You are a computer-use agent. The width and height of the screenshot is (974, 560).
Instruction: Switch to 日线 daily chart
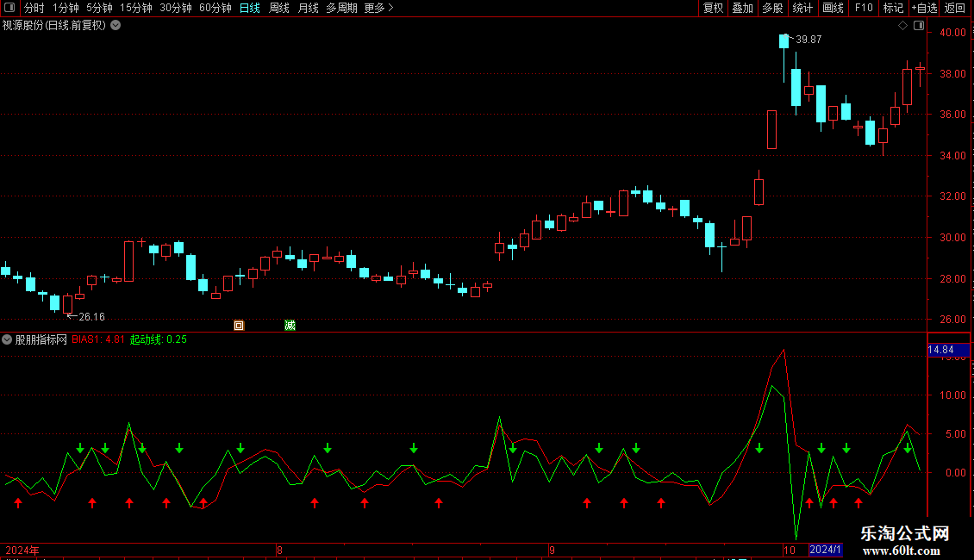250,8
